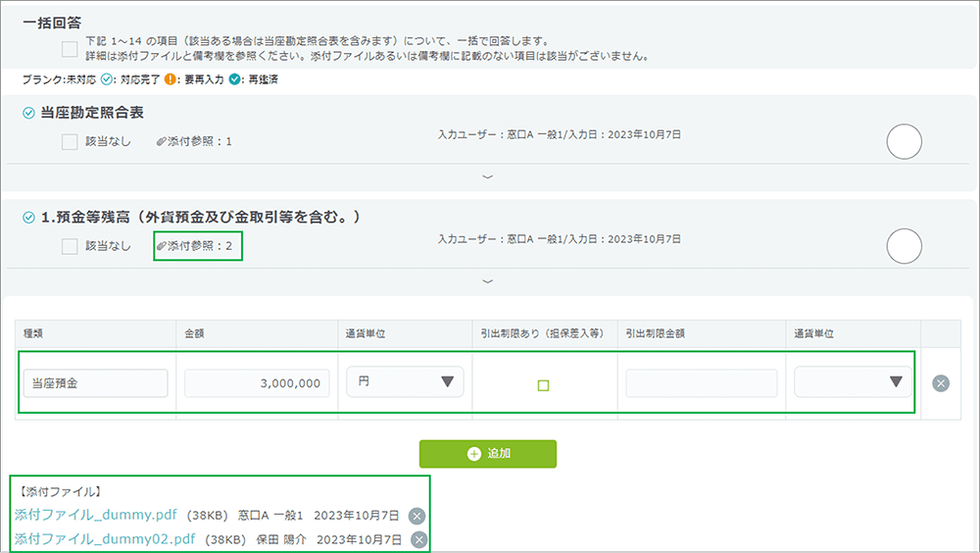Check the 一括回答 checkbox
This screenshot has width=980, height=553.
pyautogui.click(x=70, y=49)
